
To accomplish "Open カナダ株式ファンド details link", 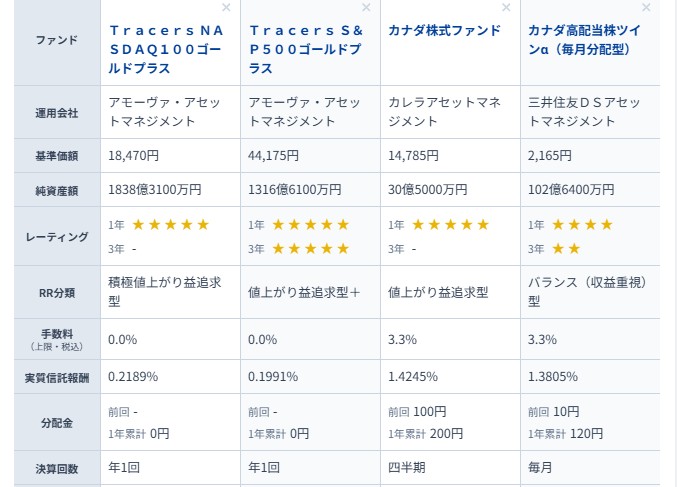I will pos(444,31).
